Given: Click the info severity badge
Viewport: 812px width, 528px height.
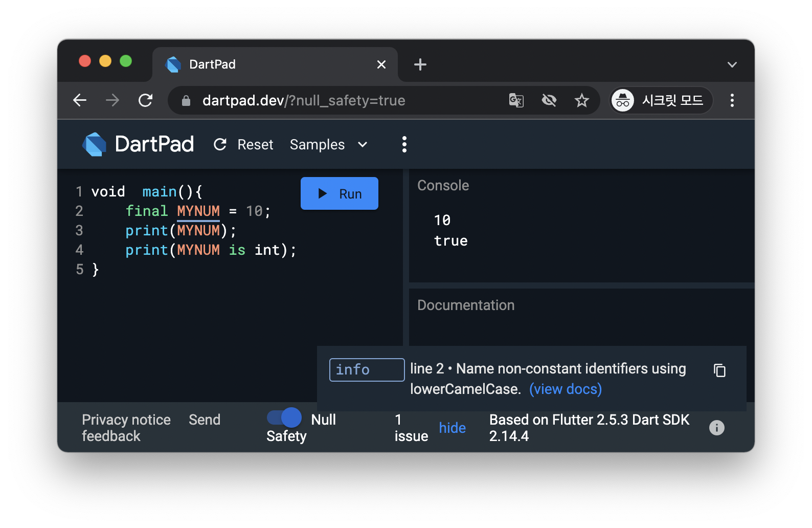Looking at the screenshot, I should point(367,369).
